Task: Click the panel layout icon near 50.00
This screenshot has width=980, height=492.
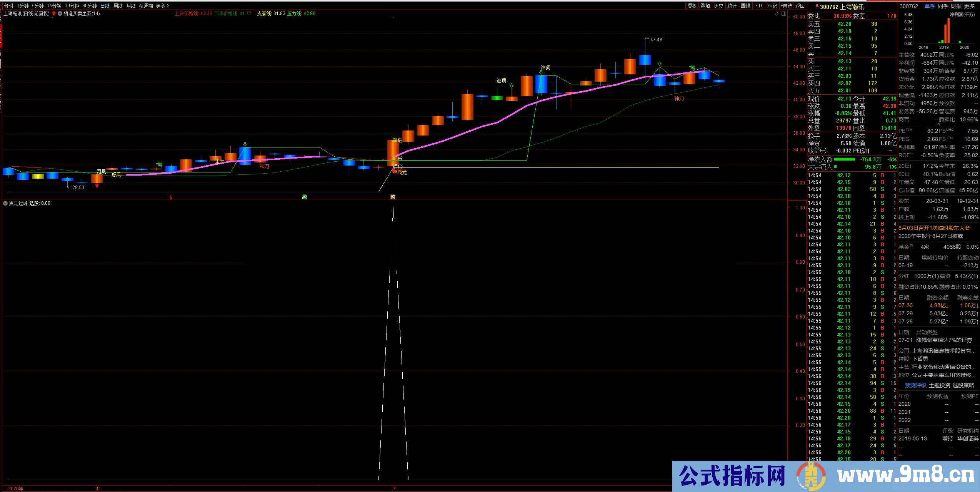Action: pyautogui.click(x=784, y=14)
